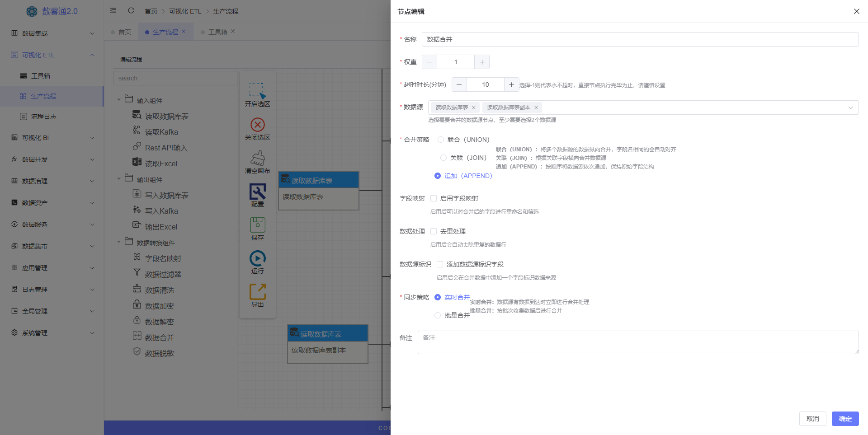This screenshot has width=868, height=435.
Task: Click the 保存 save disk icon
Action: [257, 225]
